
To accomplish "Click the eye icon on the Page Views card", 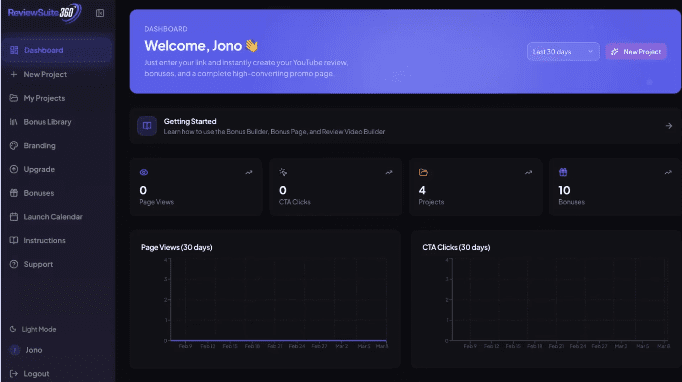I will (144, 172).
